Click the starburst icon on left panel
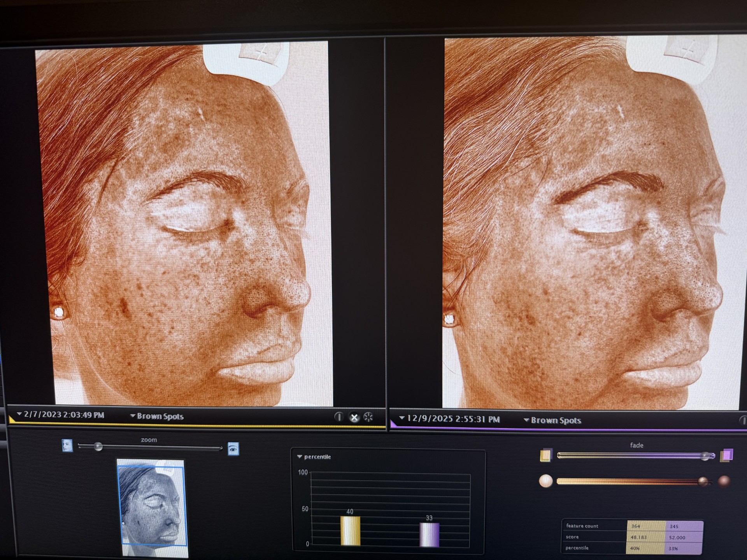This screenshot has width=747, height=560. 368,417
